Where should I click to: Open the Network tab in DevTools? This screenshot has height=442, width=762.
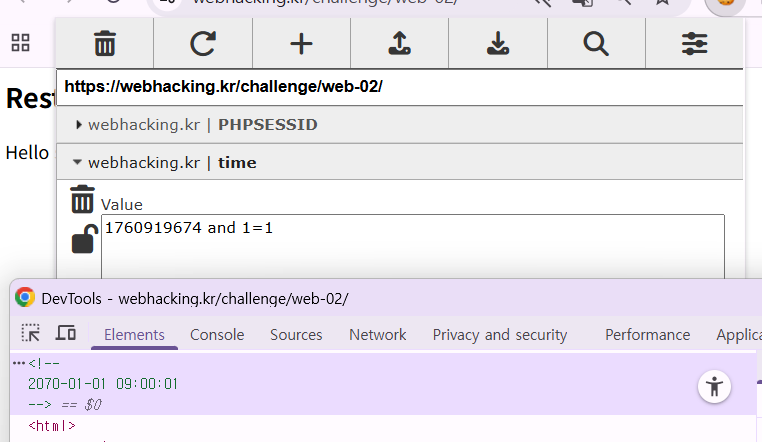click(x=377, y=335)
